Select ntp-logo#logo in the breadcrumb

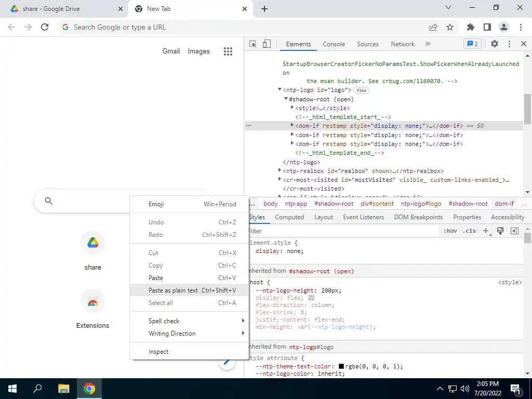point(421,204)
